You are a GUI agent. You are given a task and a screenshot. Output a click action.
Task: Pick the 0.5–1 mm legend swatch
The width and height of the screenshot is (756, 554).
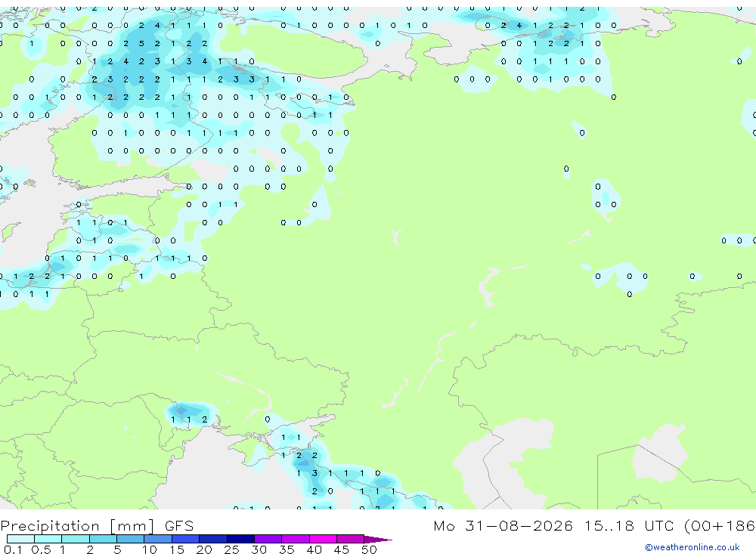click(48, 539)
